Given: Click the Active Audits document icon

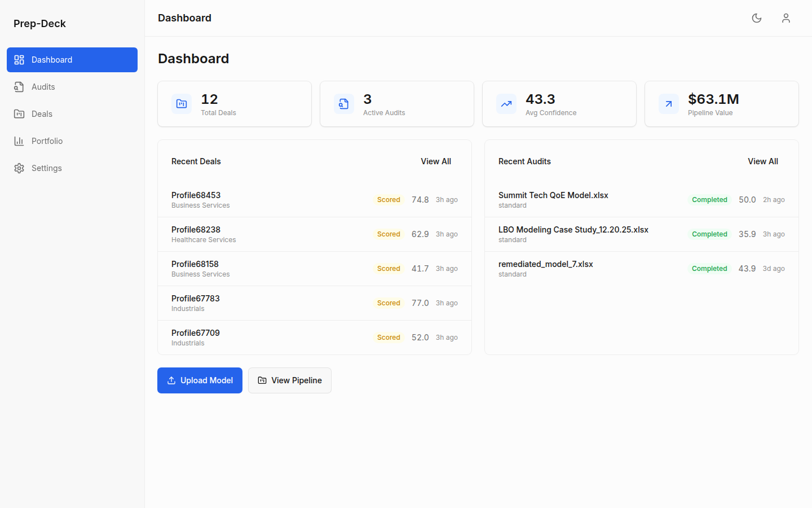Looking at the screenshot, I should tap(344, 104).
